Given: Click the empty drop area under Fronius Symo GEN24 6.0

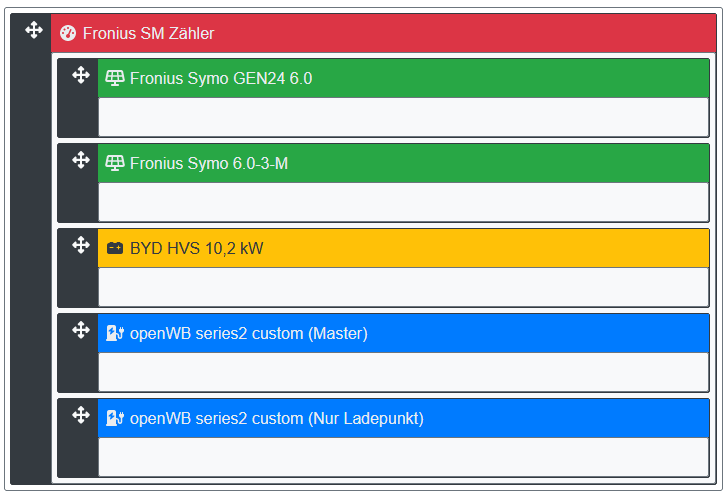Looking at the screenshot, I should pyautogui.click(x=403, y=117).
